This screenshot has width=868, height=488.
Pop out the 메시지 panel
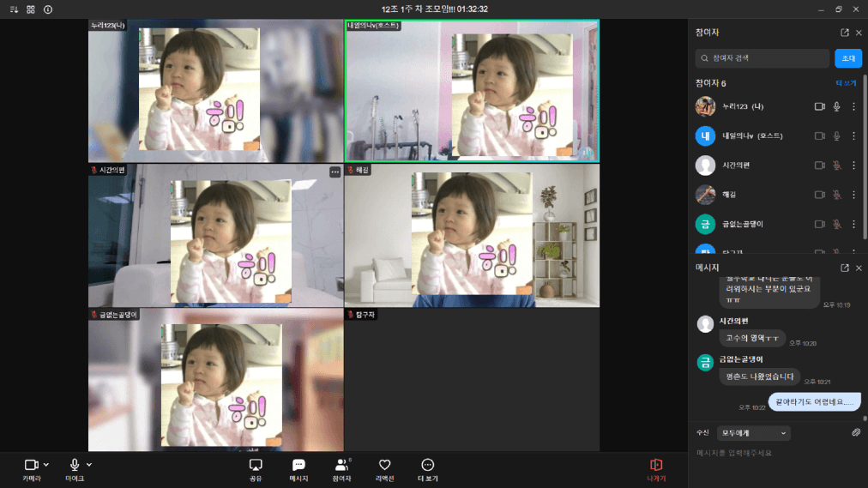[x=844, y=268]
